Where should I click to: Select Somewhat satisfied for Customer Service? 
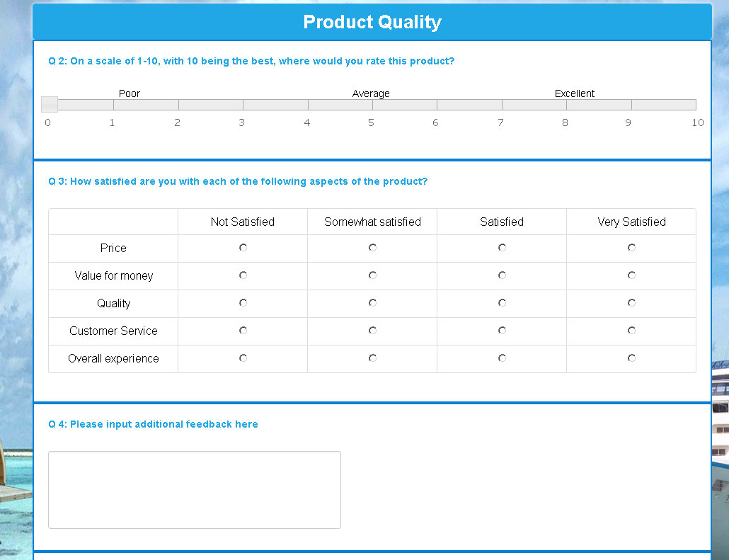[x=372, y=331]
